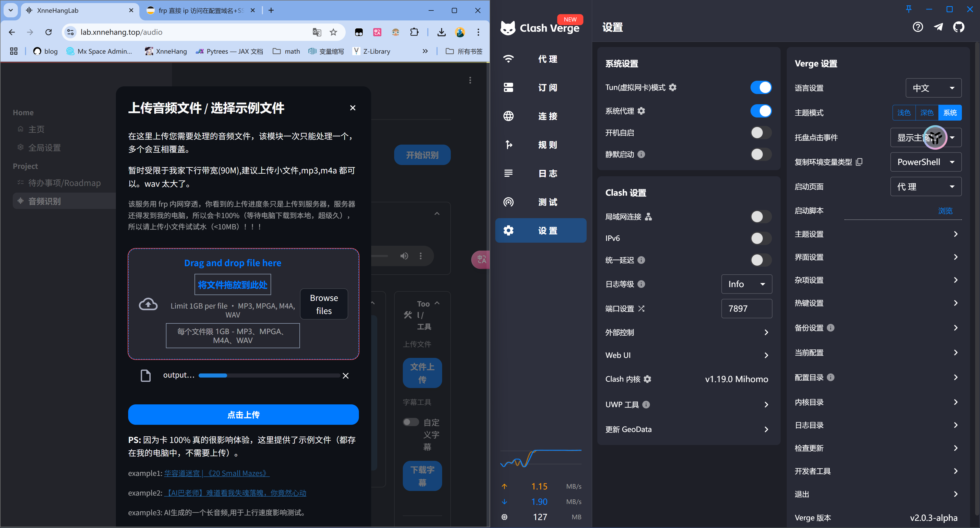This screenshot has height=528, width=980.
Task: Open the system proxy gear icon
Action: click(642, 111)
